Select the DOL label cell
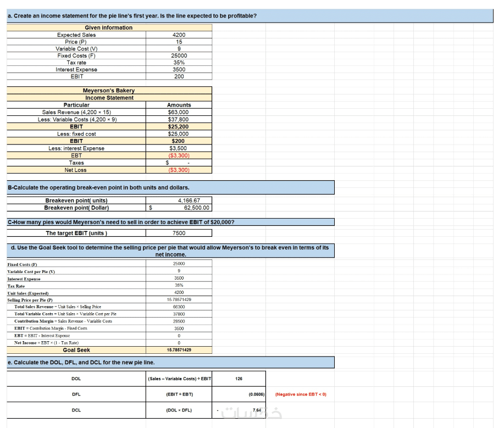Viewport: 504px width, 428px height. (x=76, y=379)
